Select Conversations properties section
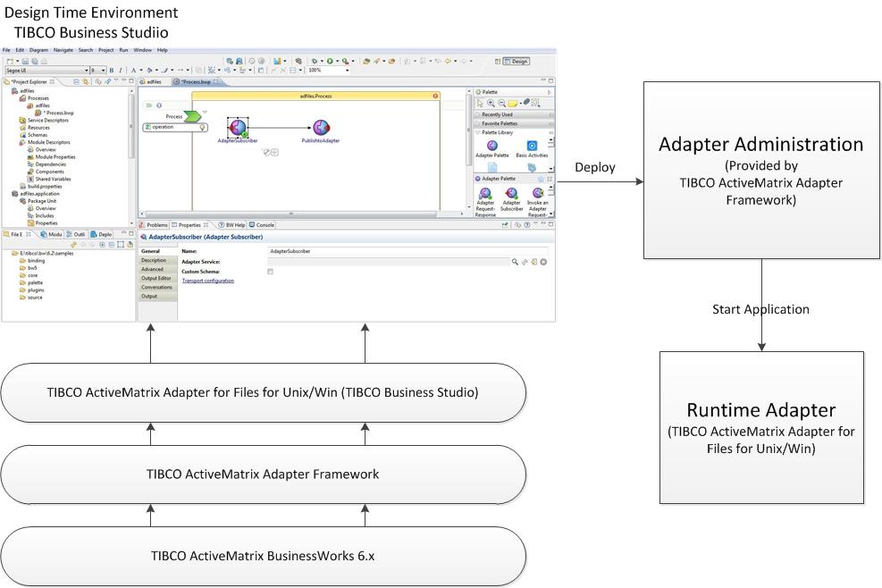The width and height of the screenshot is (882, 588). (156, 288)
